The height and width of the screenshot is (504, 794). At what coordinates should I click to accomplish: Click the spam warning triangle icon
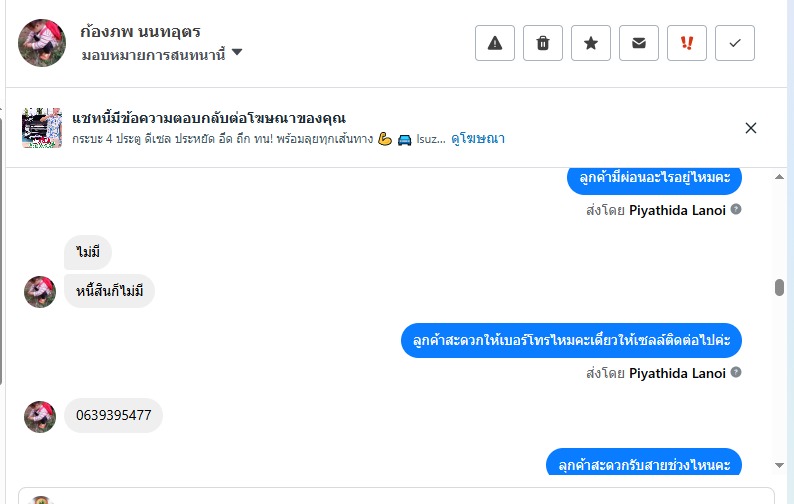click(494, 43)
